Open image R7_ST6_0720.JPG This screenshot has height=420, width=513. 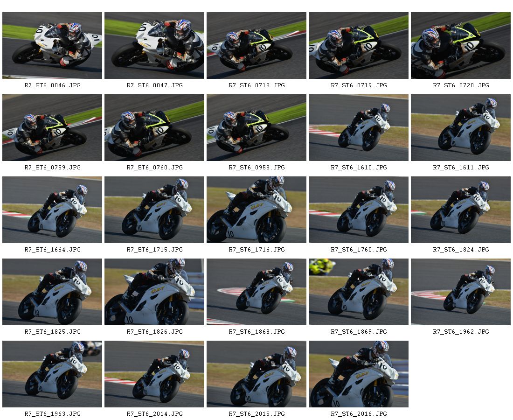pyautogui.click(x=460, y=46)
